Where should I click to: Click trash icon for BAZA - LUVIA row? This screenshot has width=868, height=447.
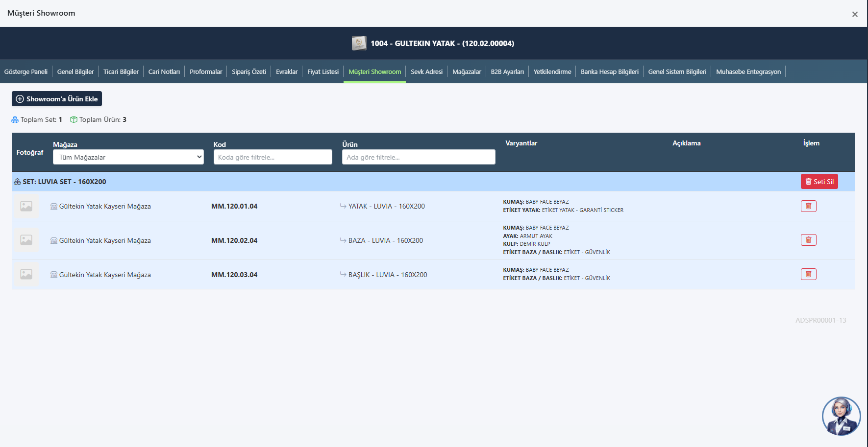click(x=808, y=240)
